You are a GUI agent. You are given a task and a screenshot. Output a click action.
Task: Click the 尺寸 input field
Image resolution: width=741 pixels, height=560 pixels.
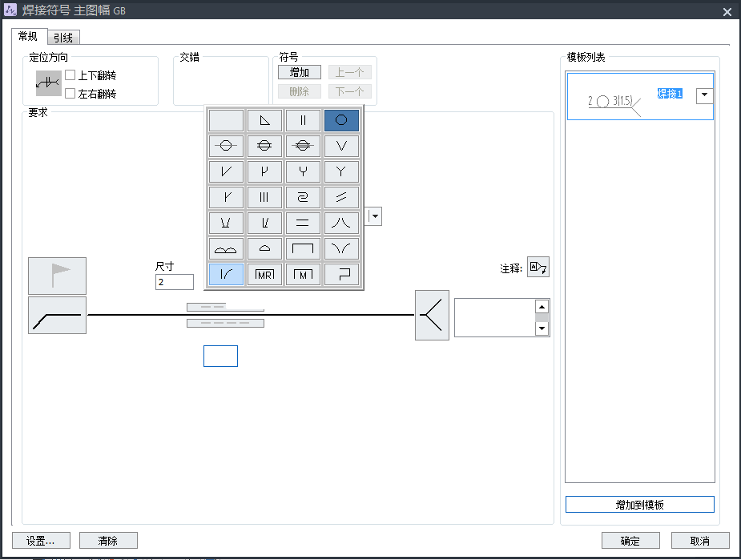(x=175, y=282)
